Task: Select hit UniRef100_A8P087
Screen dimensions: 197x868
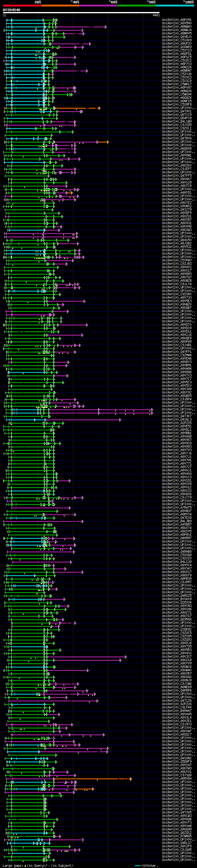Action: click(177, 88)
